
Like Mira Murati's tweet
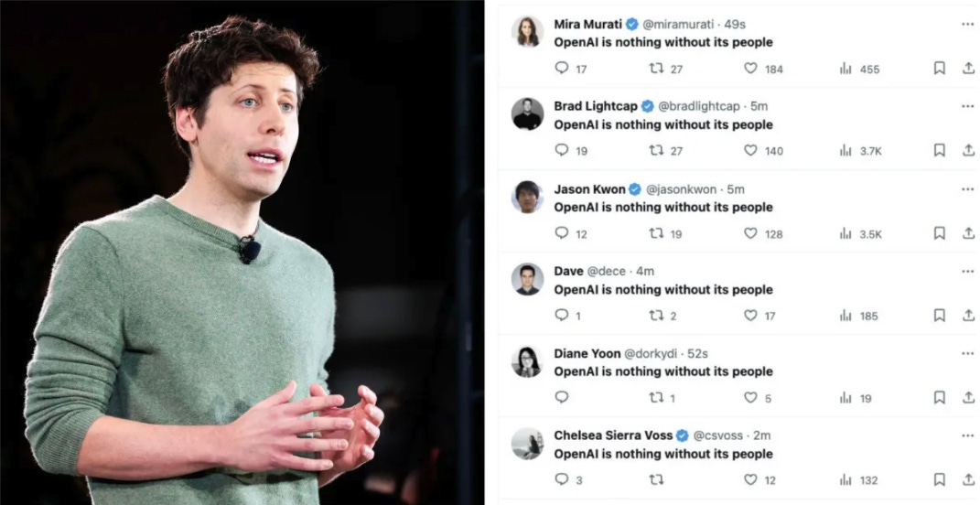[x=750, y=68]
